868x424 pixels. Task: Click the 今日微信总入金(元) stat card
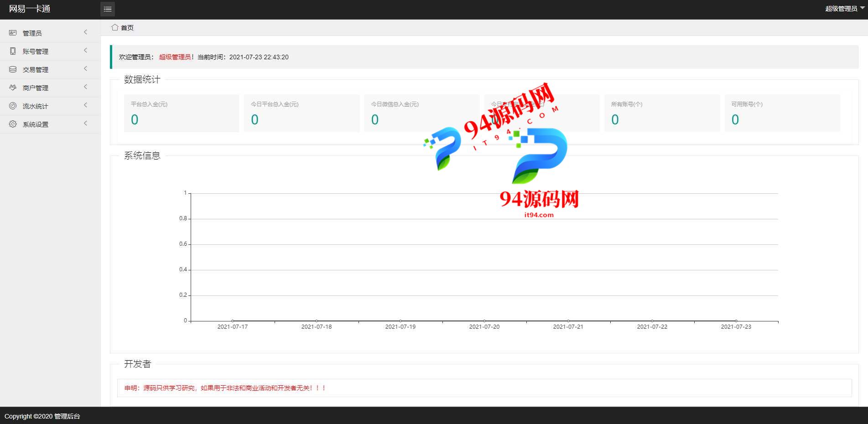click(x=422, y=113)
